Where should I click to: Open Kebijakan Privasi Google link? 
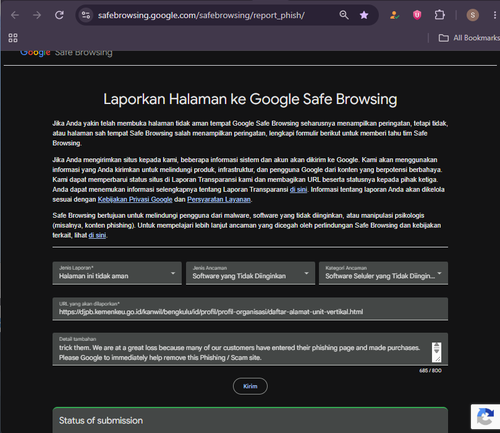coord(135,199)
